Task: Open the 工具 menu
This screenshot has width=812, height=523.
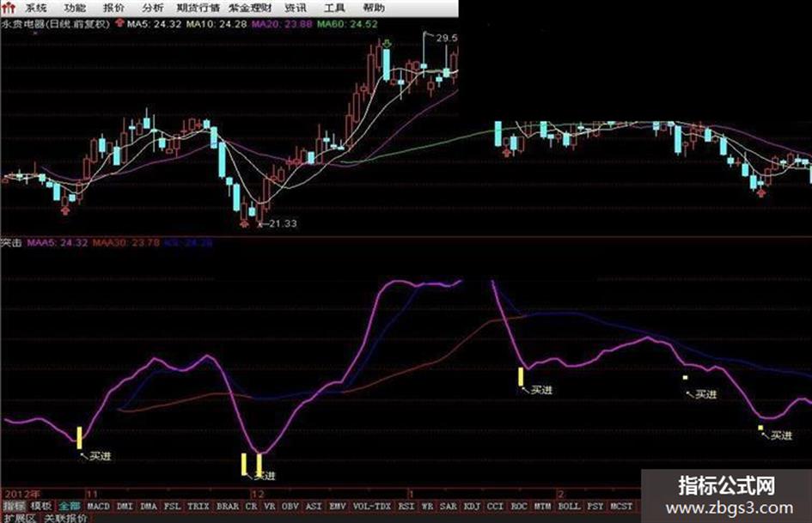Action: click(x=334, y=8)
